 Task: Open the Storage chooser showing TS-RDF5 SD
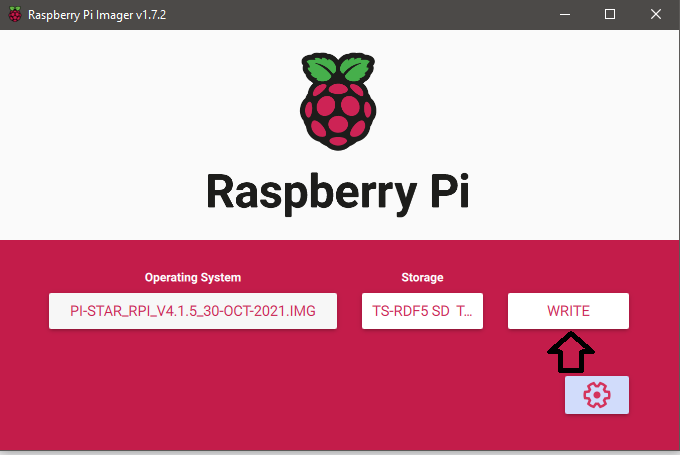point(423,311)
